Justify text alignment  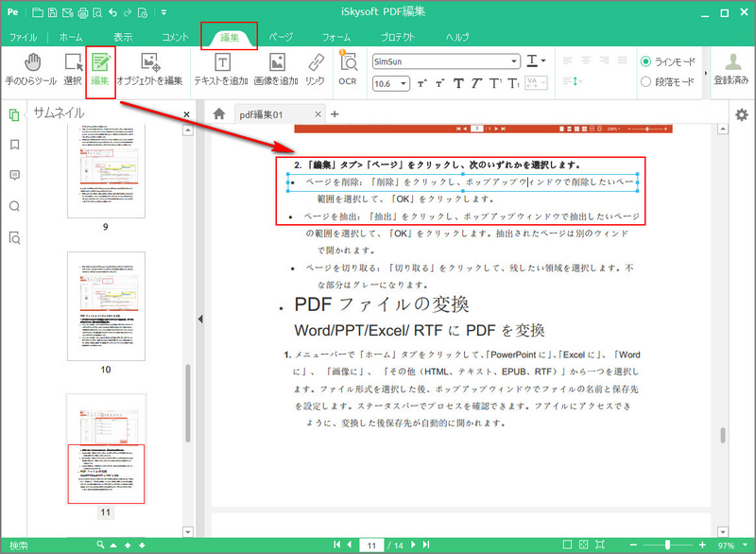coord(623,61)
